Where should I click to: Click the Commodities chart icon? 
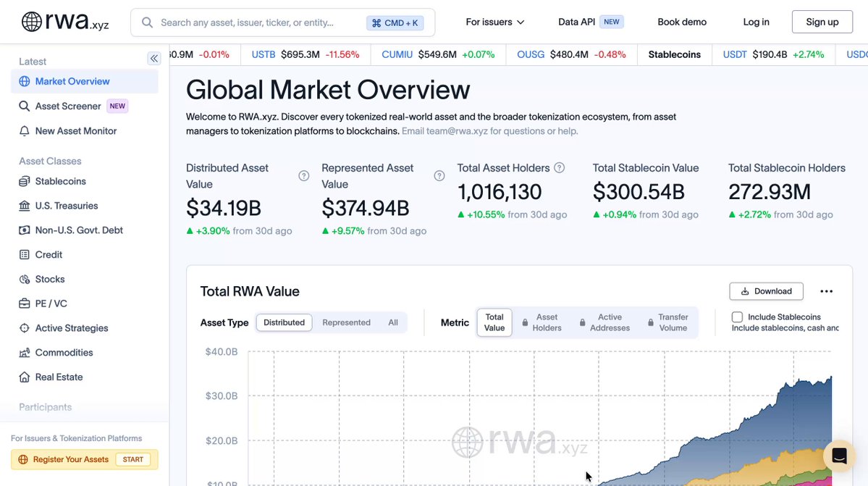[x=25, y=353]
